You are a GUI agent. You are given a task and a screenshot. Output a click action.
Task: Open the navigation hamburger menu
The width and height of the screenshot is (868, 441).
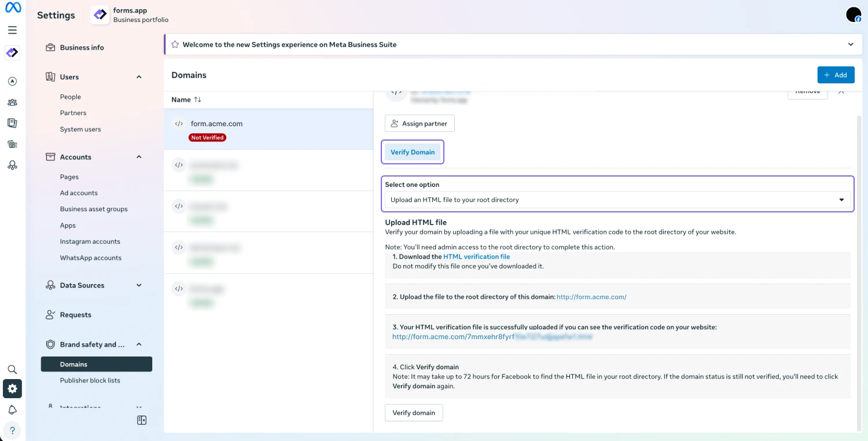[x=13, y=30]
